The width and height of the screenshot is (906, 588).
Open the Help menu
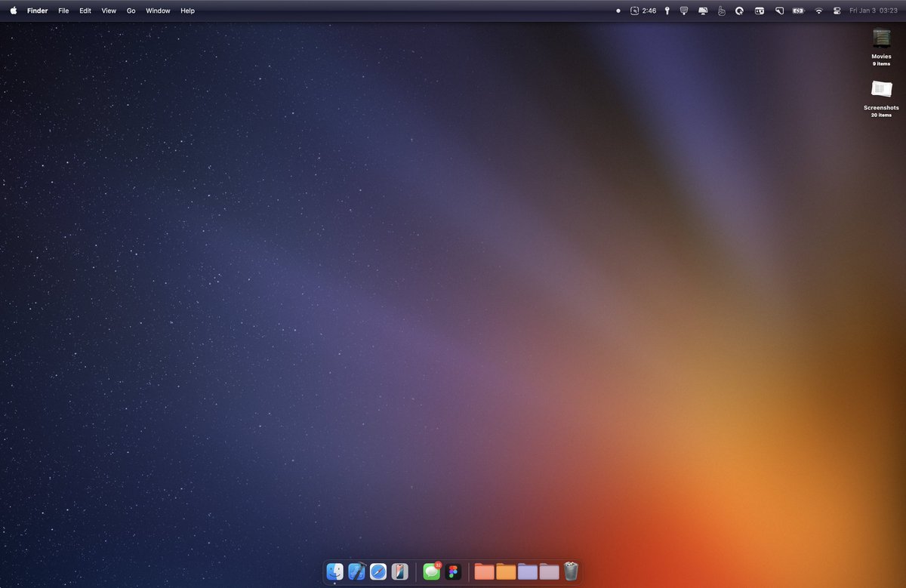(x=187, y=11)
